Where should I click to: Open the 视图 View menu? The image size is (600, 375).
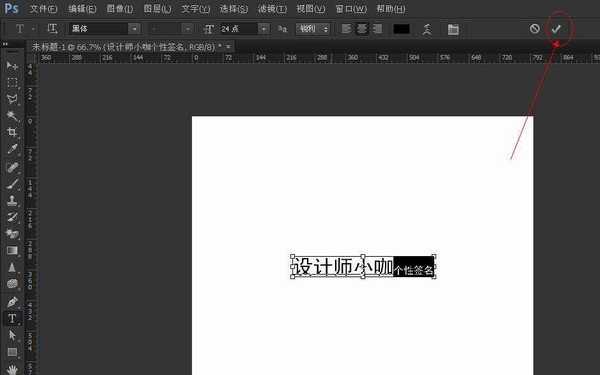click(311, 8)
